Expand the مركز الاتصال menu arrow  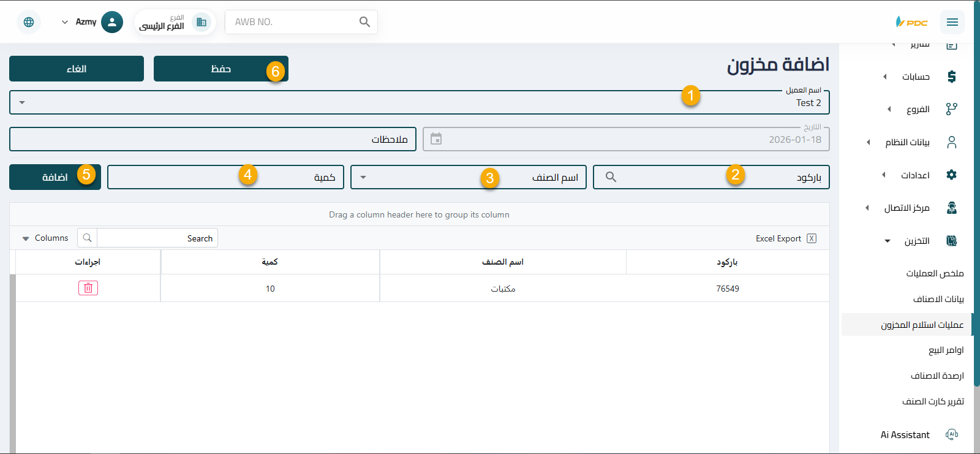(x=867, y=208)
